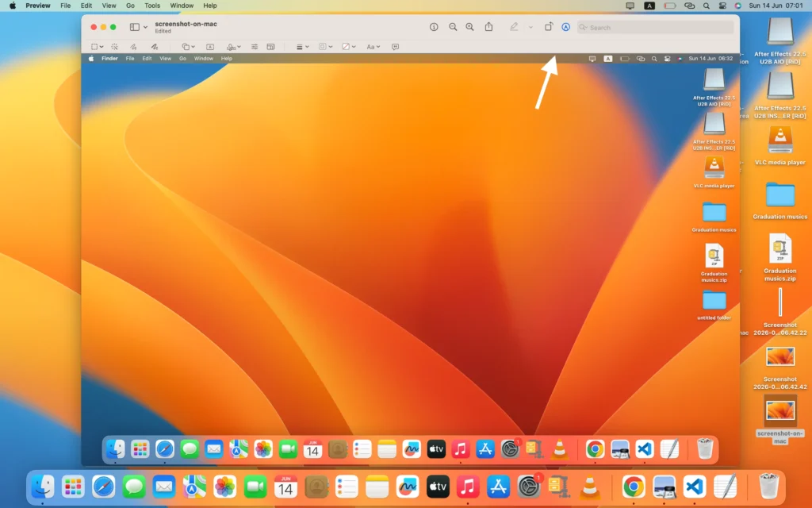
Task: Click the top menu bar battery status icon
Action: (x=669, y=6)
